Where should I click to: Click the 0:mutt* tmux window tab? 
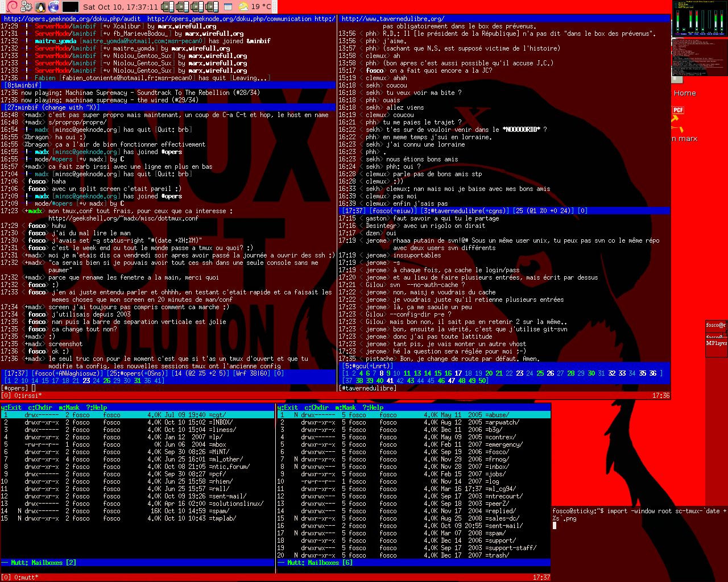coord(26,577)
